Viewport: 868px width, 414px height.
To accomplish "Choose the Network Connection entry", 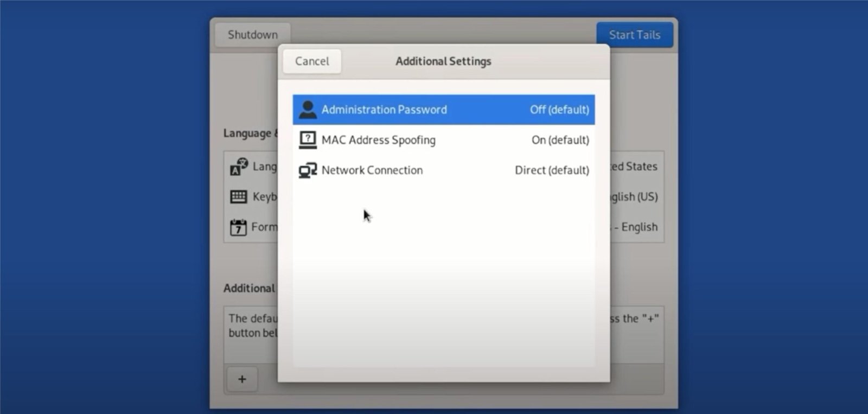I will (372, 170).
